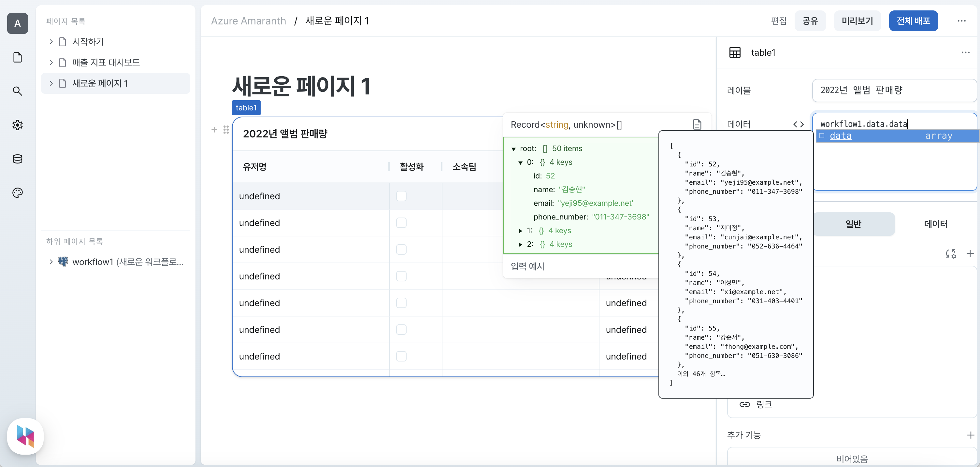Check the 활성화 box in second row
This screenshot has width=980, height=467.
click(401, 223)
